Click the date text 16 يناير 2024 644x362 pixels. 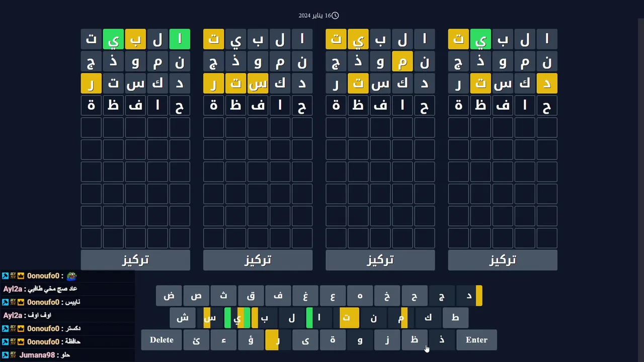[x=315, y=16]
